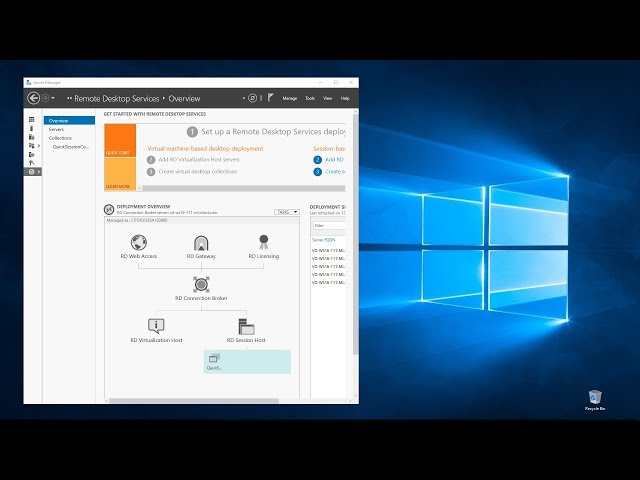This screenshot has height=480, width=640.
Task: Click the Deployment Overview header icon
Action: coord(109,210)
